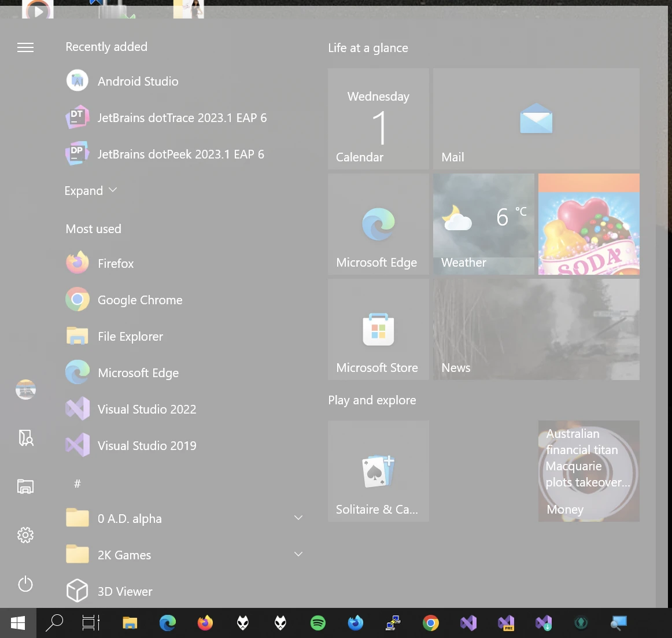
Task: Open the Pictures folder from the Start sidebar
Action: point(25,486)
